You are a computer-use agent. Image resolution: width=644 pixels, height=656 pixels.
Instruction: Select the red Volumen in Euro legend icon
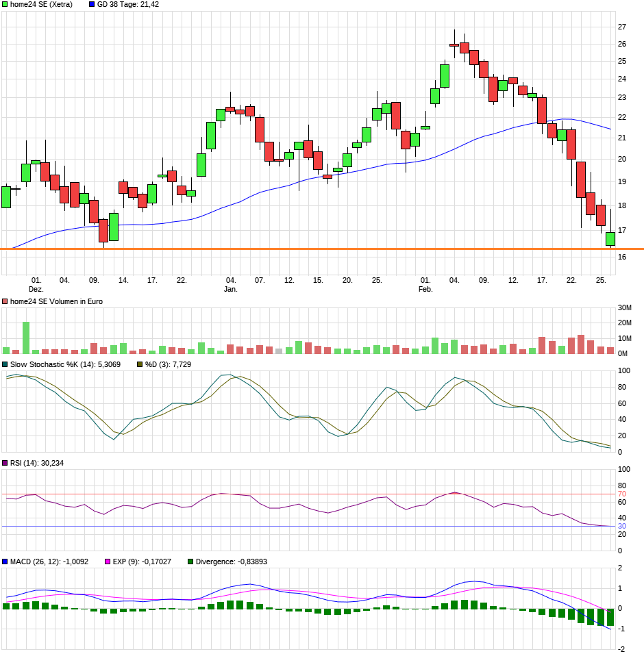pos(4,300)
